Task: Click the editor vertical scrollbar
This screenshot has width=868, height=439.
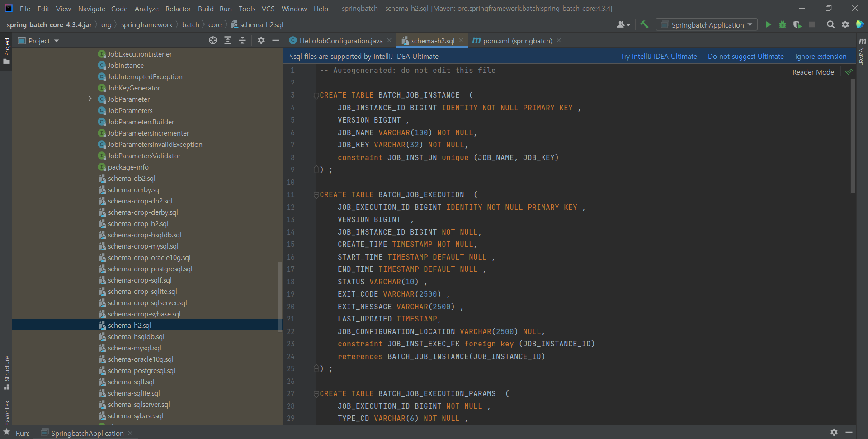Action: [x=853, y=136]
